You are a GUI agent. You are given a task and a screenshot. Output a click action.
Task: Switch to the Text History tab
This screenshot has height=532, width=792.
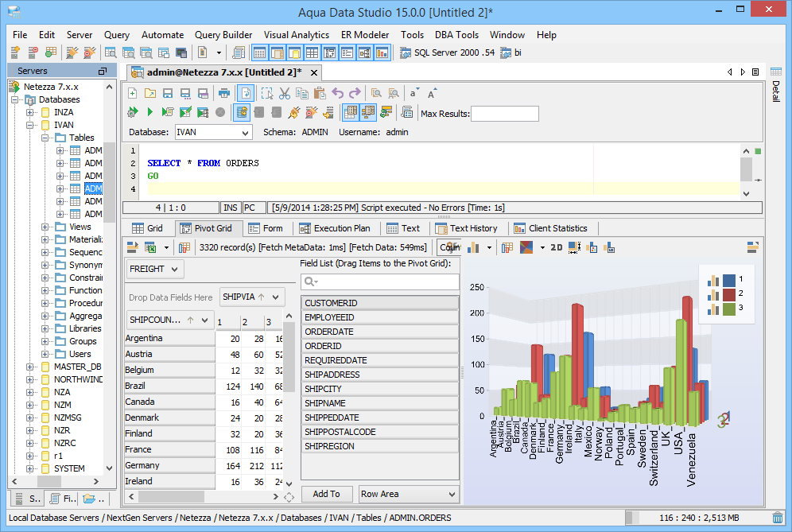[466, 228]
